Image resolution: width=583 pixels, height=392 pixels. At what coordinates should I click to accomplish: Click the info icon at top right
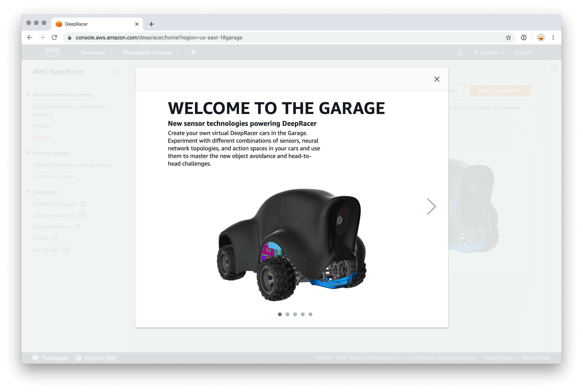(x=554, y=68)
